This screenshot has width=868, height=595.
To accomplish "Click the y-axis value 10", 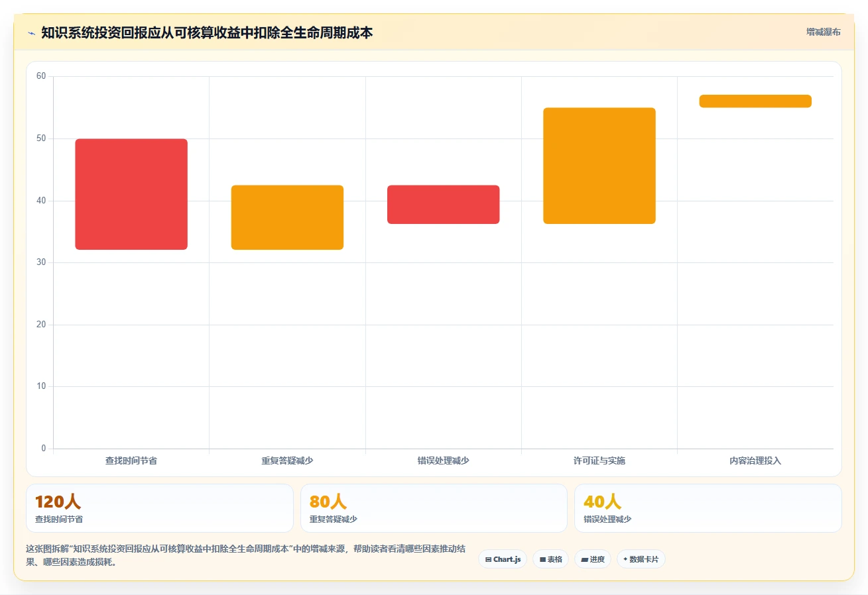I will pyautogui.click(x=41, y=386).
